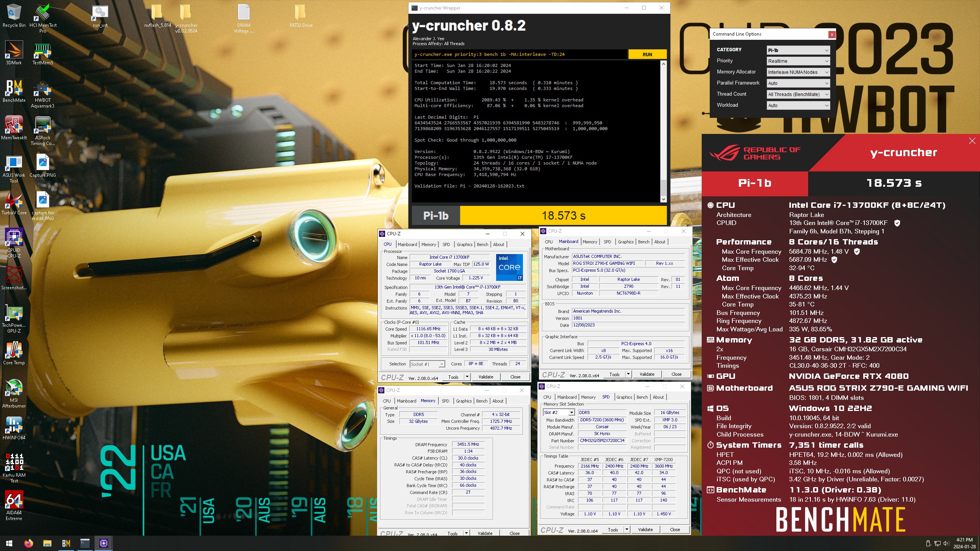
Task: Select the DRAM Voltage text file icon
Action: click(x=243, y=18)
